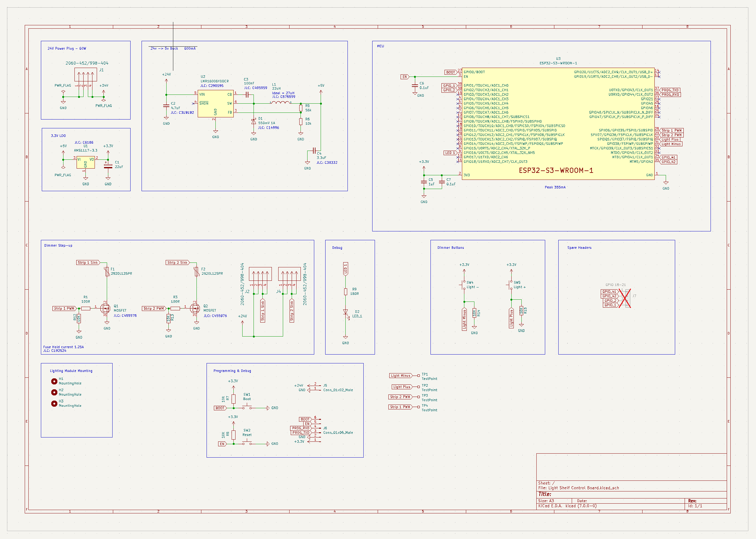Select the SW4 'Light -' push button

pyautogui.click(x=463, y=285)
